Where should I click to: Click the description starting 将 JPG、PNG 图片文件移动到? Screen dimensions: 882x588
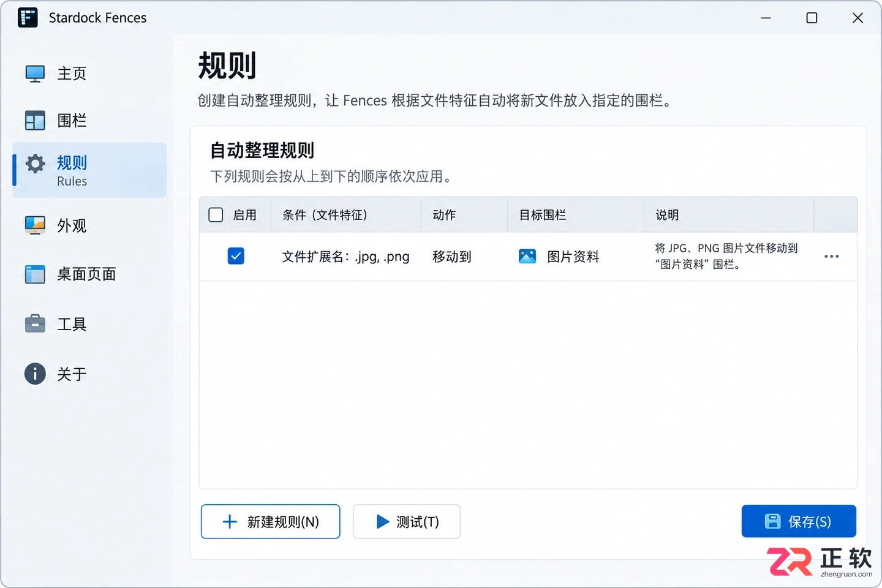click(726, 256)
